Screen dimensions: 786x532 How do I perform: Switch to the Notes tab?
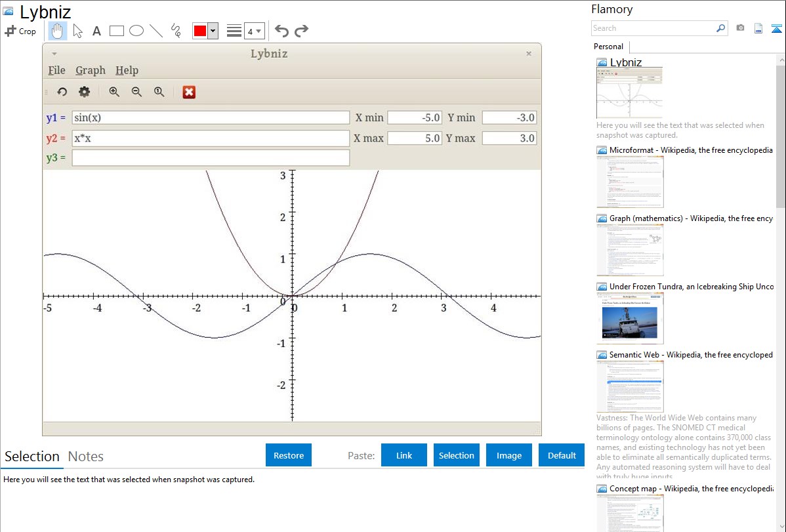85,457
